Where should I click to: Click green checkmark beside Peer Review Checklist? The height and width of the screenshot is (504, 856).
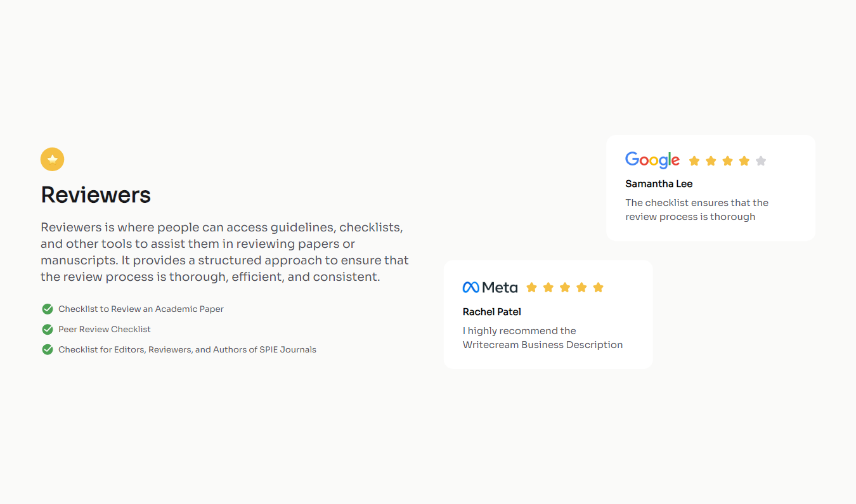pos(48,329)
